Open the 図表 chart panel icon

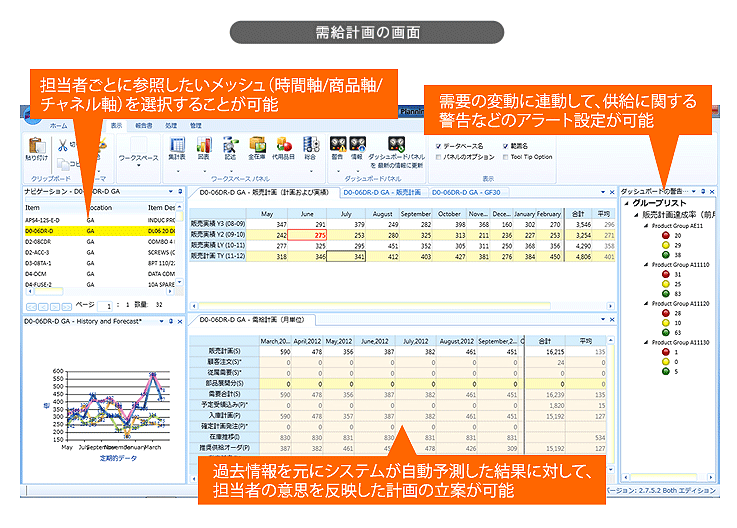point(203,149)
